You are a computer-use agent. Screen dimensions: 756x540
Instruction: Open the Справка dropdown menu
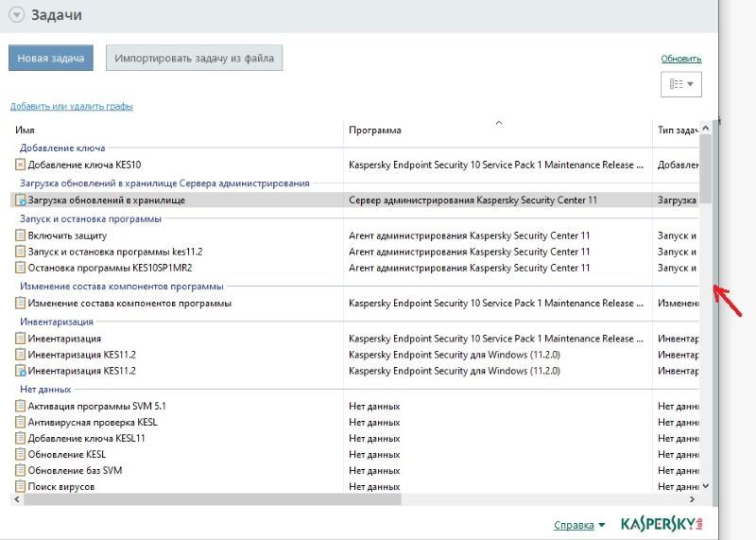[x=579, y=525]
